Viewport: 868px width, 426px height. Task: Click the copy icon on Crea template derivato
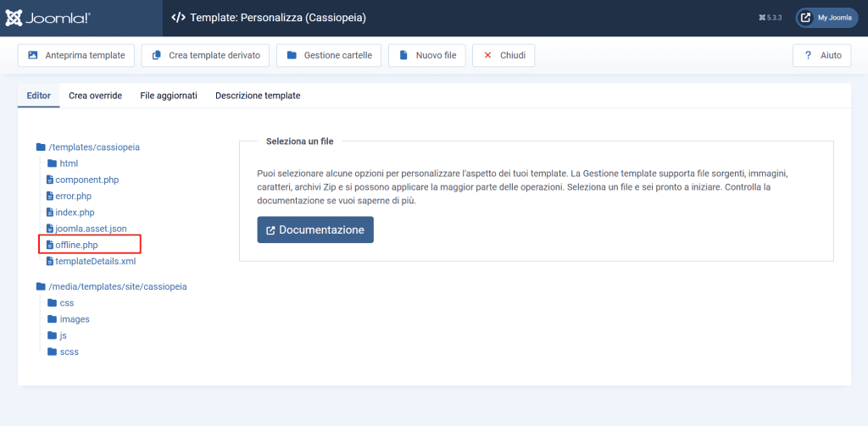[156, 55]
